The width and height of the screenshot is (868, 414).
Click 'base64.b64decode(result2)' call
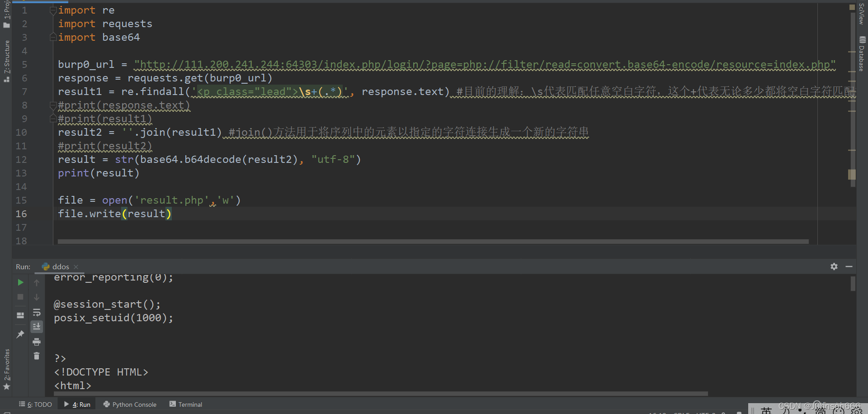[x=219, y=160]
